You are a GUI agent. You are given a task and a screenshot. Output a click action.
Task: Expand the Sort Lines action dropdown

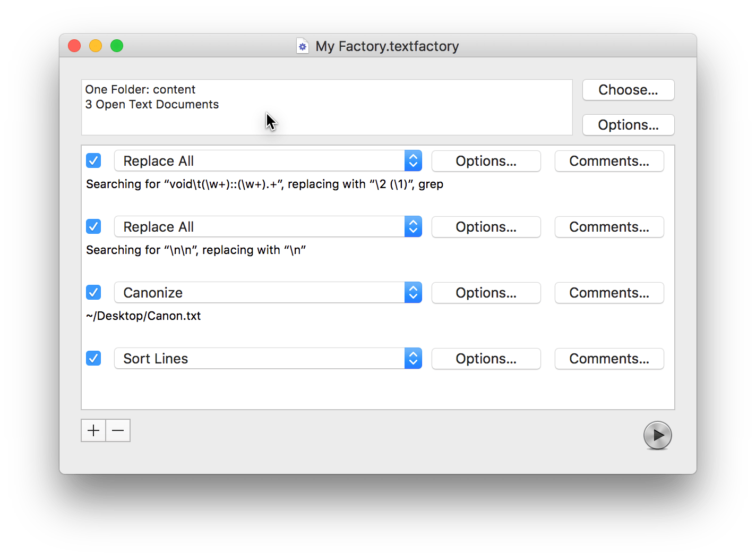(x=268, y=358)
